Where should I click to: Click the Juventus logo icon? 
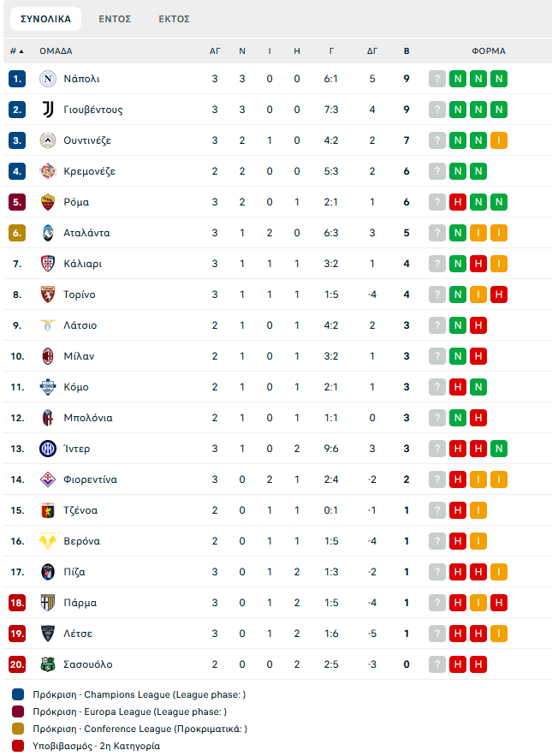click(48, 110)
